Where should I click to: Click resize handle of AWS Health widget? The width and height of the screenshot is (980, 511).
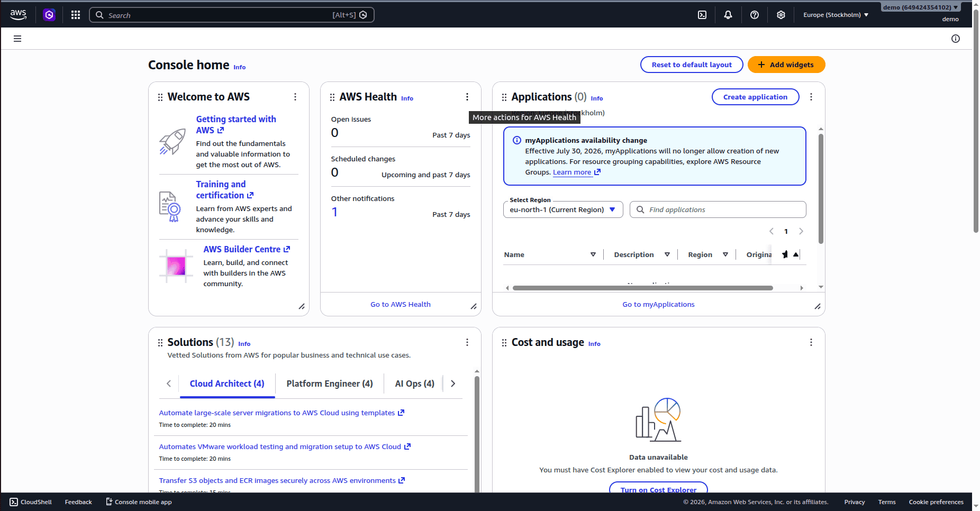click(x=474, y=306)
